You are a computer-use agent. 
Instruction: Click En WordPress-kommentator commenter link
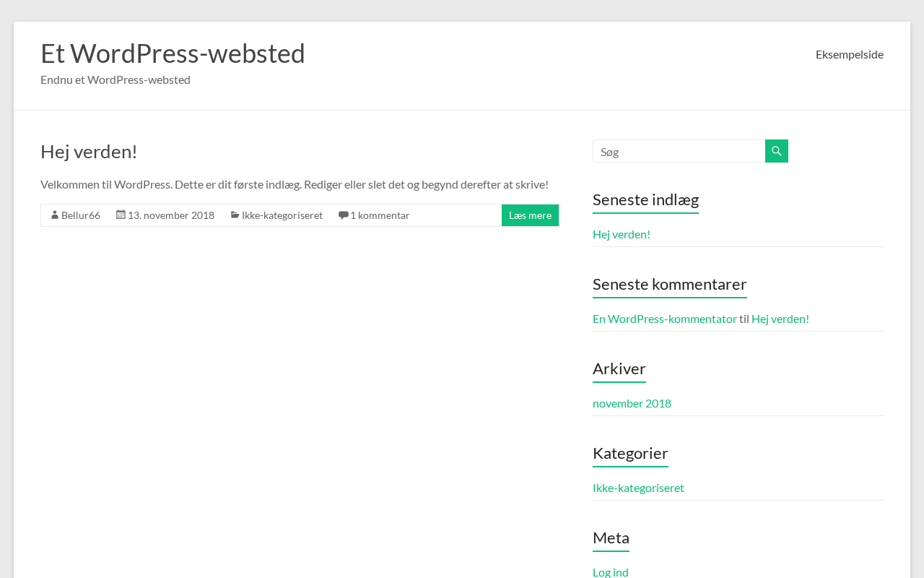[x=665, y=319]
